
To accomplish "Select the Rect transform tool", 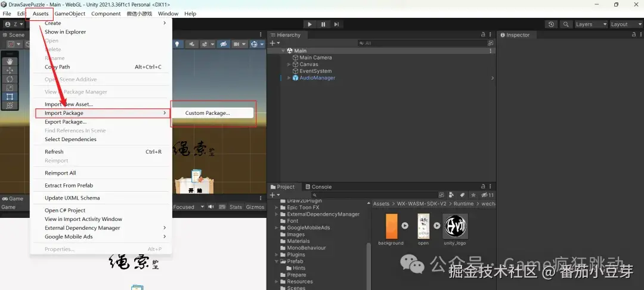I will 10,96.
